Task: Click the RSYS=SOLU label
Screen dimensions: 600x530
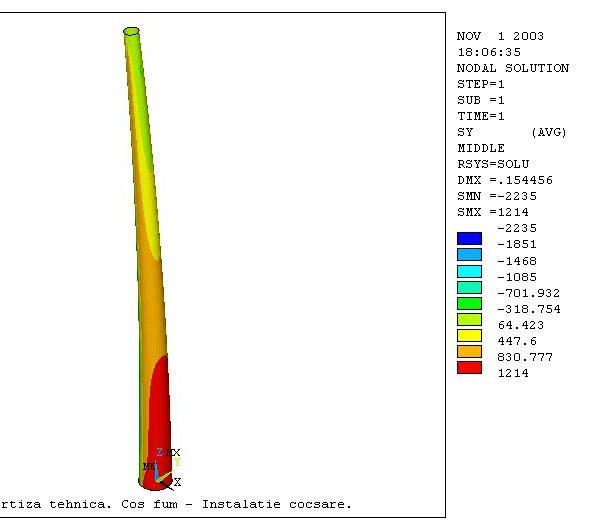Action: point(492,164)
